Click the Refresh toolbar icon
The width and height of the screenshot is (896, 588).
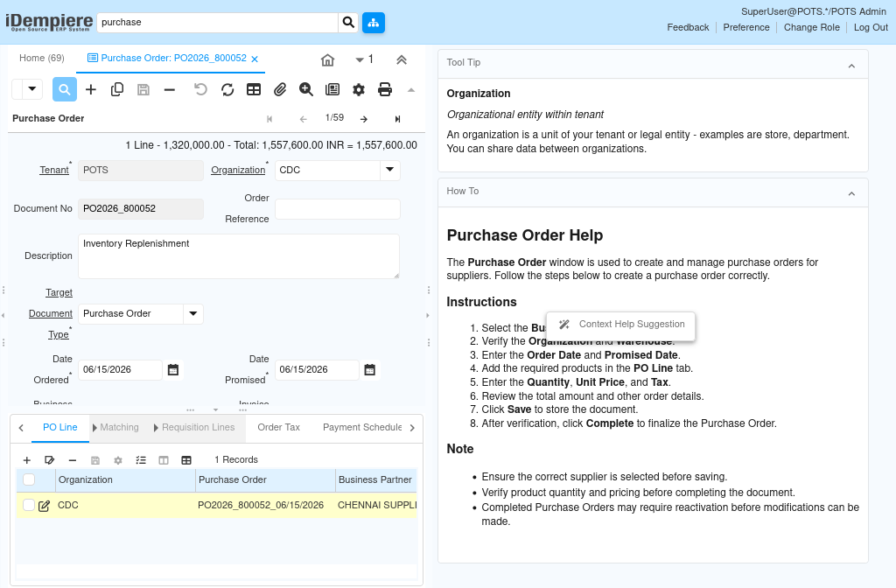coord(227,90)
